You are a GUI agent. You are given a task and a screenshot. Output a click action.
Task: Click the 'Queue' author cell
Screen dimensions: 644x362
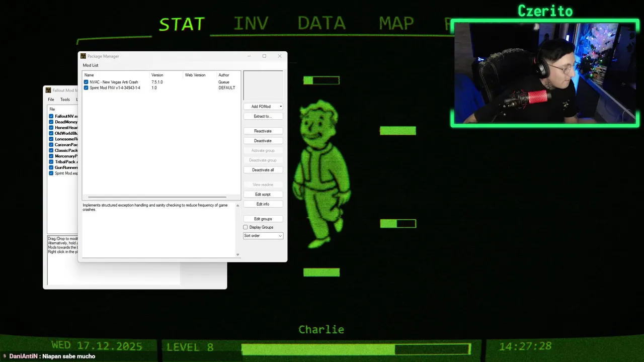click(x=224, y=82)
